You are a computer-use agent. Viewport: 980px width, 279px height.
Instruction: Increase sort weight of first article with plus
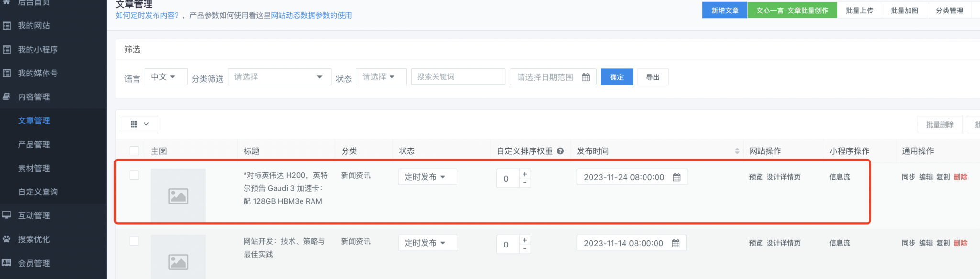(525, 174)
